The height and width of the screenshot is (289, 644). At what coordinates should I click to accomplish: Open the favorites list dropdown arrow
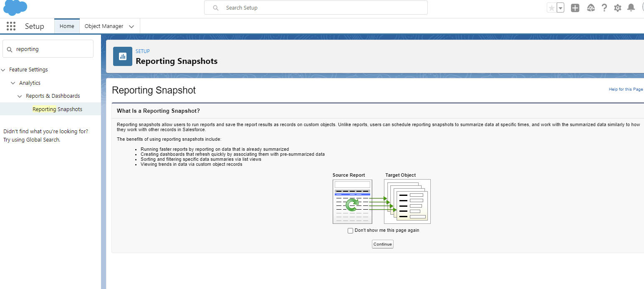click(561, 8)
